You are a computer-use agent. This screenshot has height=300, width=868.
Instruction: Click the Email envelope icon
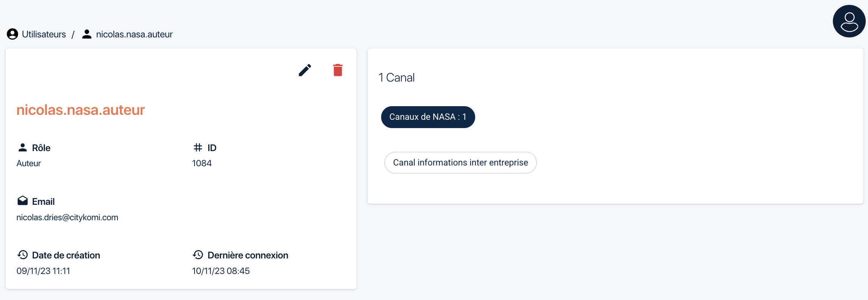tap(23, 201)
